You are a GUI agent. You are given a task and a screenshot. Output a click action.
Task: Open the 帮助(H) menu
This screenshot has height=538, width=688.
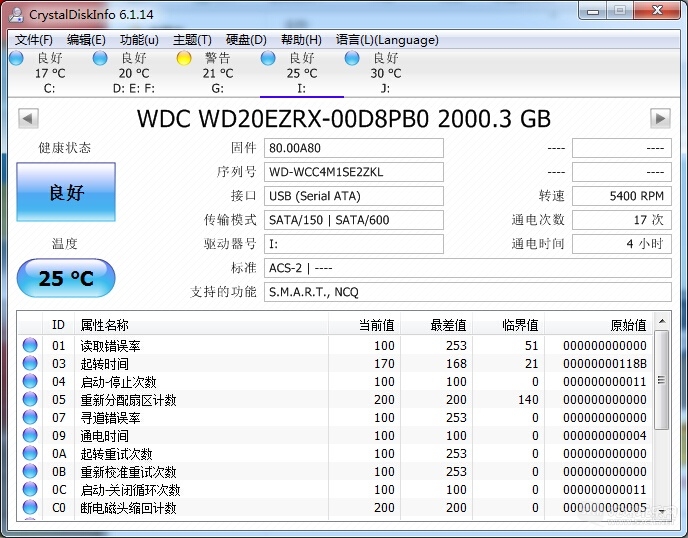pyautogui.click(x=301, y=40)
